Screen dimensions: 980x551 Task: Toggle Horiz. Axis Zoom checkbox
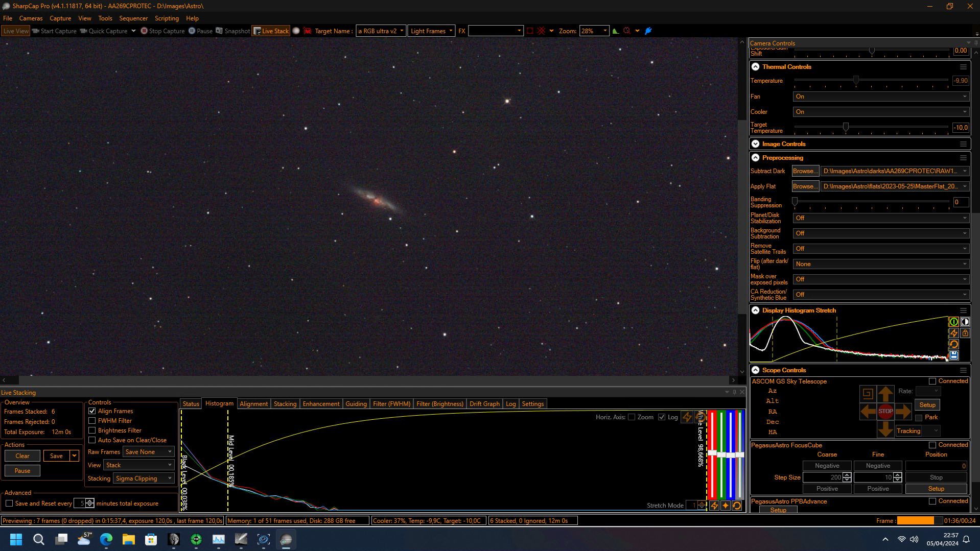click(x=632, y=417)
